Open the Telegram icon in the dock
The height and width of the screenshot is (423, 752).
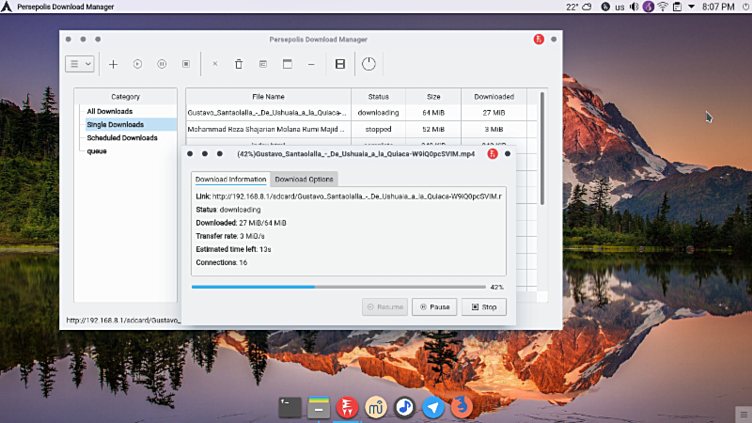click(x=433, y=407)
